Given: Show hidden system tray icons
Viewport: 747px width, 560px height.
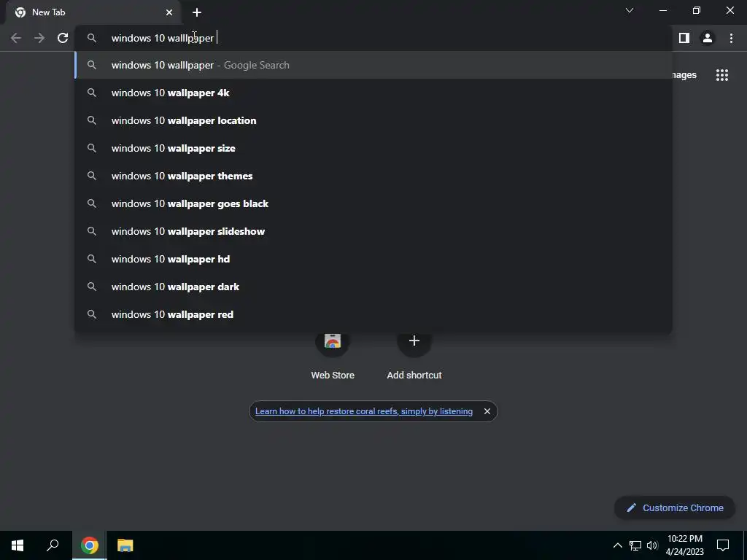Looking at the screenshot, I should [617, 545].
